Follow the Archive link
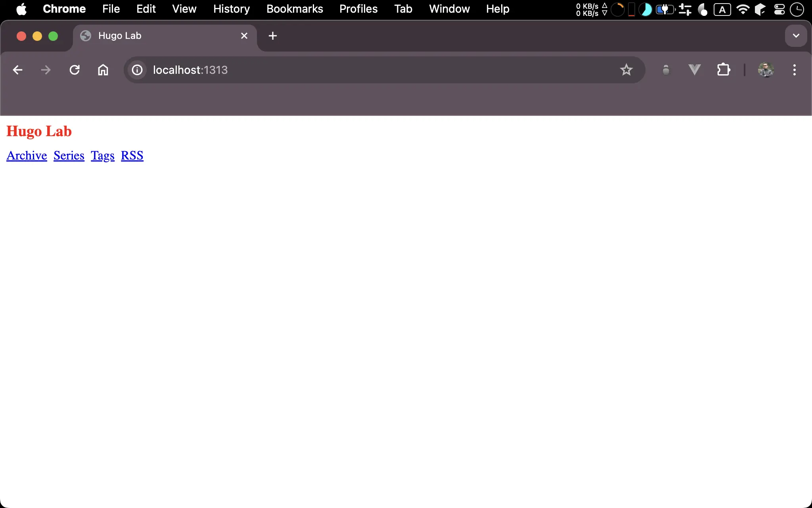812x508 pixels. point(27,156)
